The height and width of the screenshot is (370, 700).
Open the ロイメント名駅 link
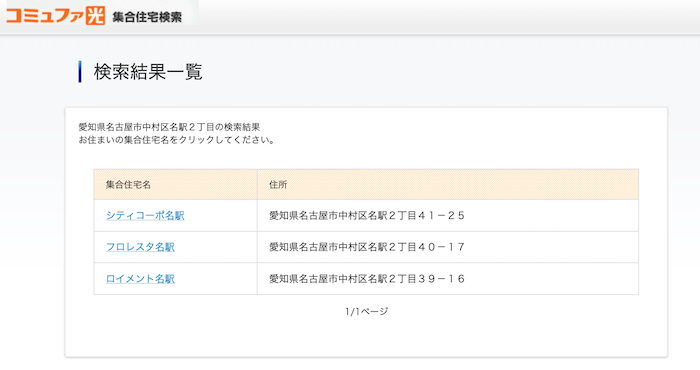click(140, 279)
